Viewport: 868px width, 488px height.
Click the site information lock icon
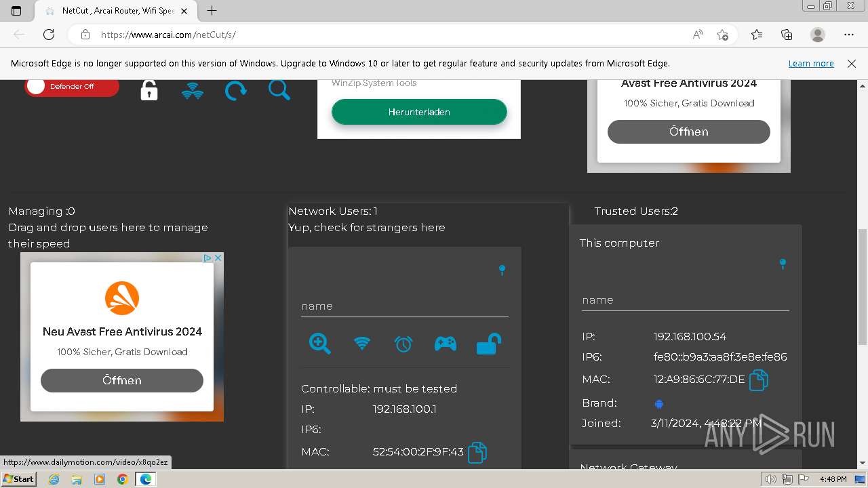click(x=85, y=35)
